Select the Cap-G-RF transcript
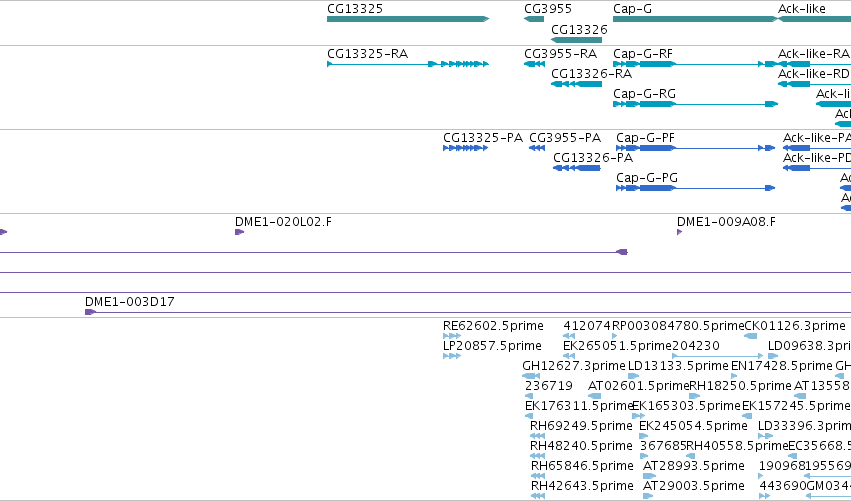This screenshot has height=501, width=851. click(695, 64)
